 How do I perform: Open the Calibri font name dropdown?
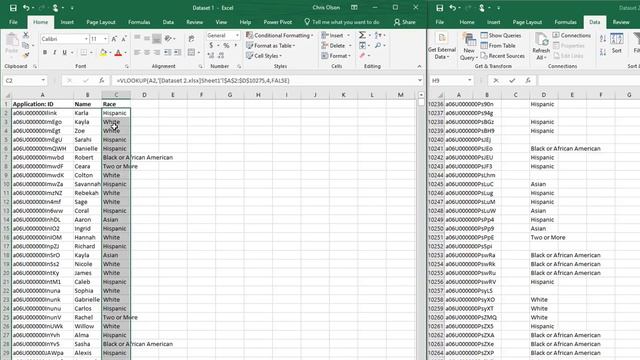coord(86,39)
